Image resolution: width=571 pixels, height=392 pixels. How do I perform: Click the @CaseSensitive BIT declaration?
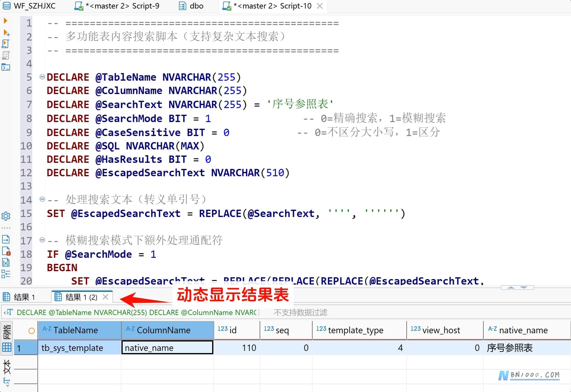[x=138, y=132]
